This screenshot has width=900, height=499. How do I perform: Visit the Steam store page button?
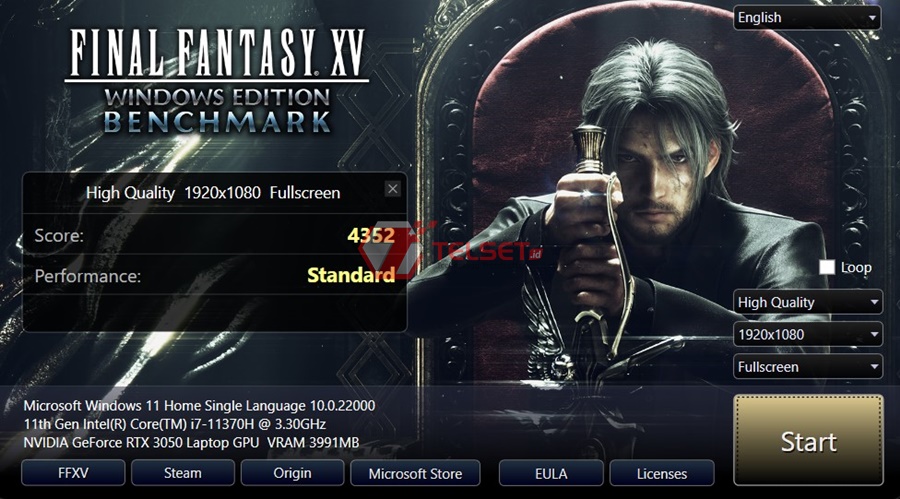point(183,473)
